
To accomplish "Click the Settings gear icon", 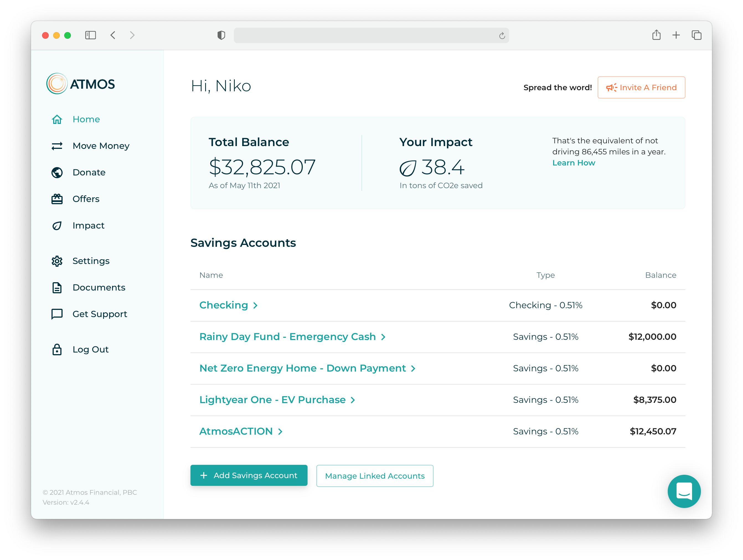I will tap(57, 261).
